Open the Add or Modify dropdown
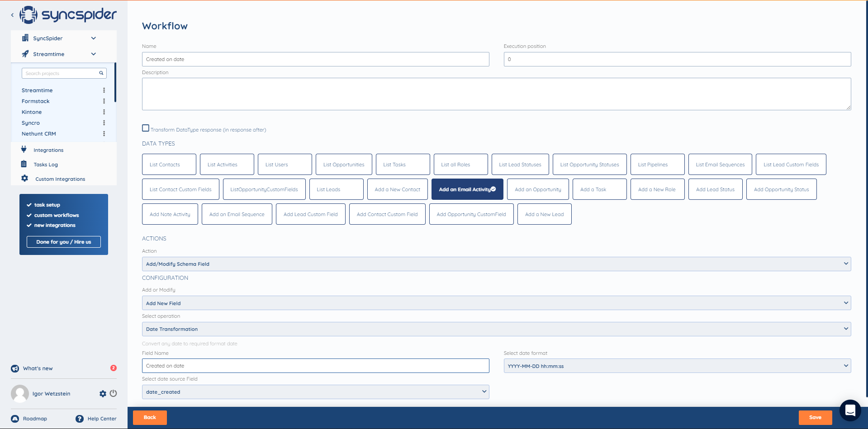This screenshot has width=868, height=429. click(x=496, y=303)
